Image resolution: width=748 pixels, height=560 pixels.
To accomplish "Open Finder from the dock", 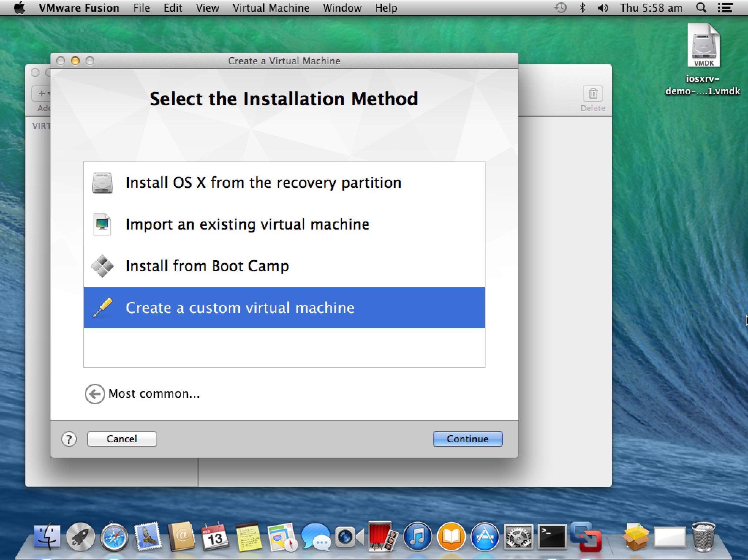I will pyautogui.click(x=47, y=537).
